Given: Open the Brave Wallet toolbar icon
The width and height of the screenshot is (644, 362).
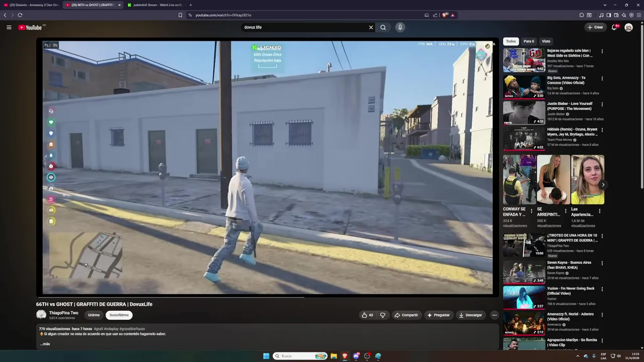Looking at the screenshot, I should pos(616,15).
